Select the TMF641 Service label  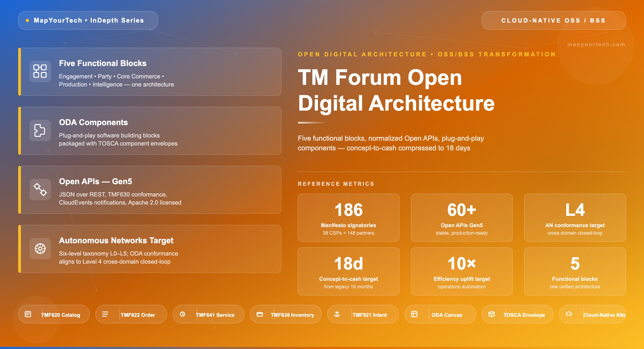(x=215, y=315)
